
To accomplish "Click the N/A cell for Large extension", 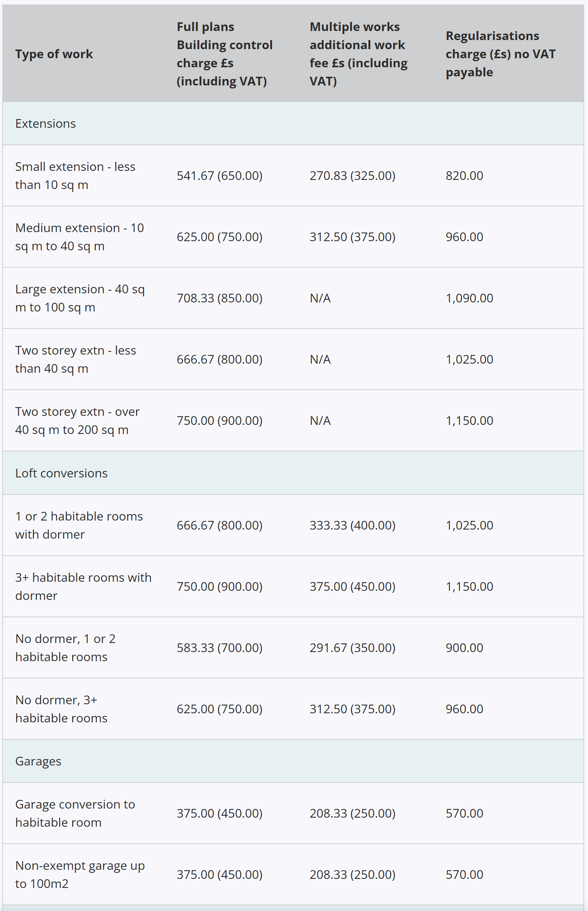I will click(320, 298).
